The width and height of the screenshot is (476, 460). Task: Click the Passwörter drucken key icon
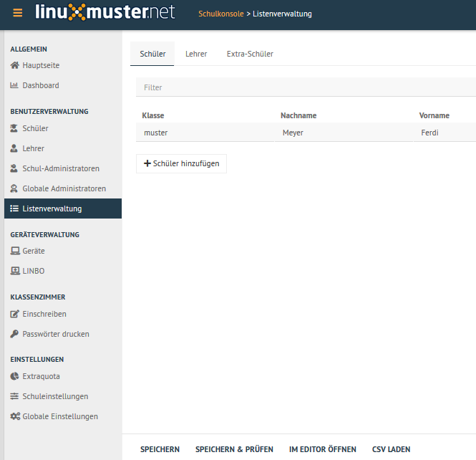[x=14, y=334]
